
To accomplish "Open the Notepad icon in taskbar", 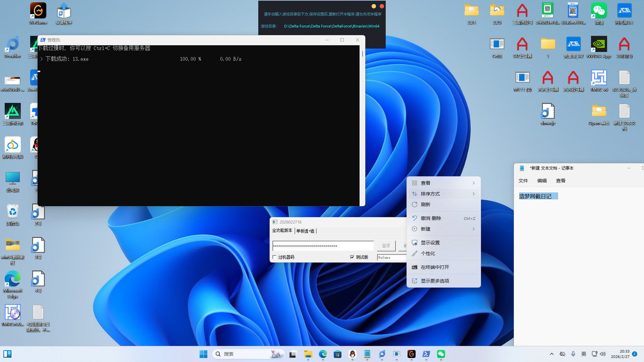I will tap(368, 354).
